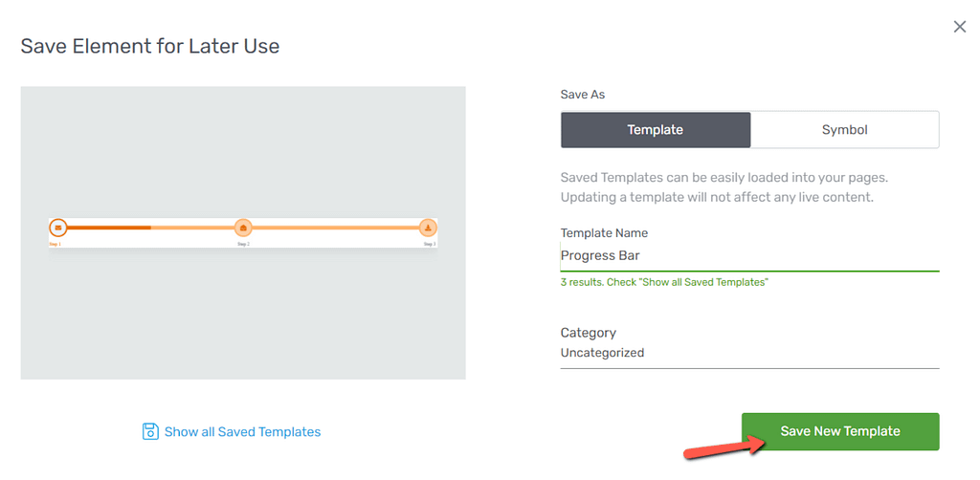Click the Template Name input field
980x480 pixels.
750,256
